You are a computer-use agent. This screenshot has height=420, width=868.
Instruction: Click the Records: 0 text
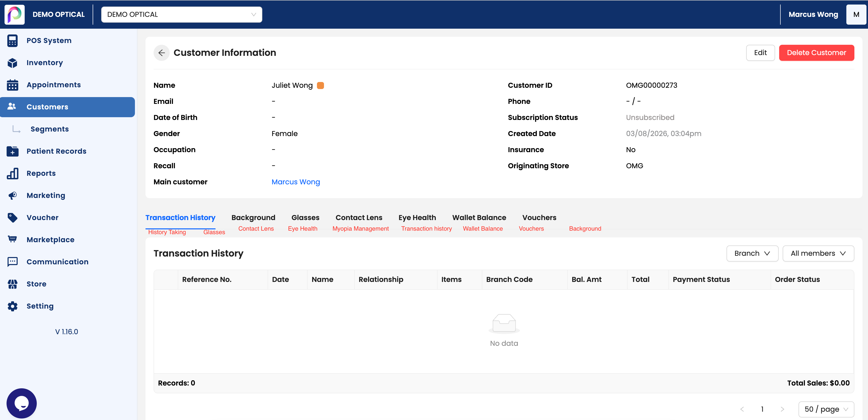pos(176,383)
